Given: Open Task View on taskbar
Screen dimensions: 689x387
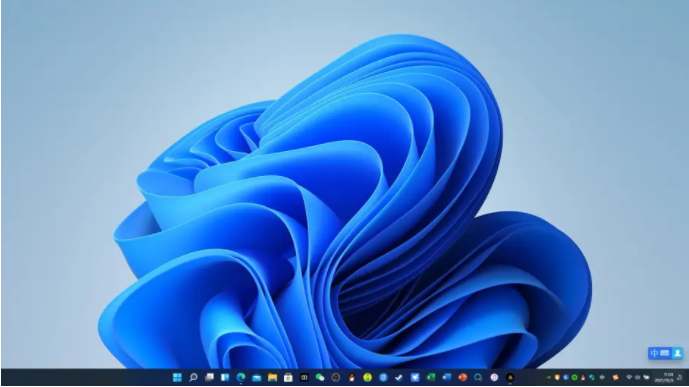Looking at the screenshot, I should 209,377.
